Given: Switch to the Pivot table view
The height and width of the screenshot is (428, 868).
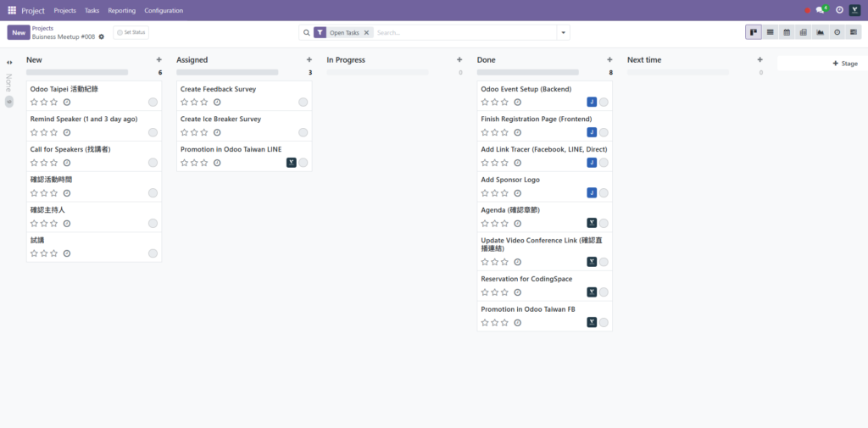Looking at the screenshot, I should (803, 32).
